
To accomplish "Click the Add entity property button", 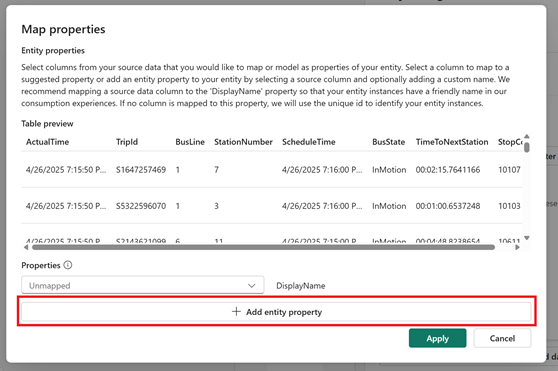I will [276, 312].
